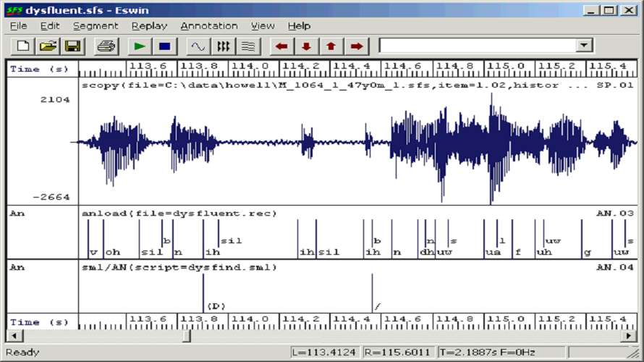Image resolution: width=644 pixels, height=362 pixels.
Task: Open the Segment menu
Action: (95, 26)
